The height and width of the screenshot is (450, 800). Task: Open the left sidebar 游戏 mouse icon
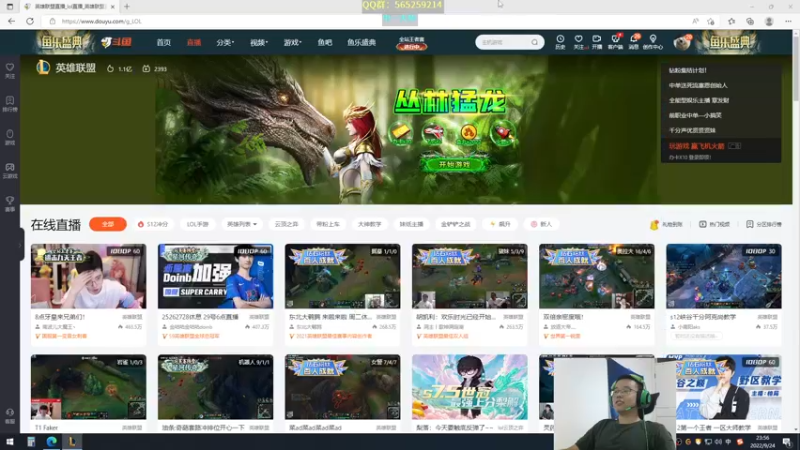tap(10, 137)
